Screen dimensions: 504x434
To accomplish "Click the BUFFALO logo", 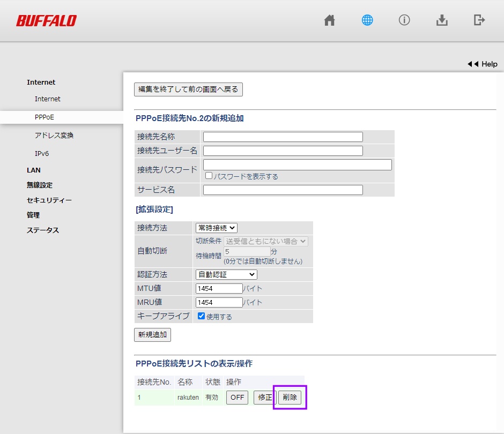I will (46, 21).
